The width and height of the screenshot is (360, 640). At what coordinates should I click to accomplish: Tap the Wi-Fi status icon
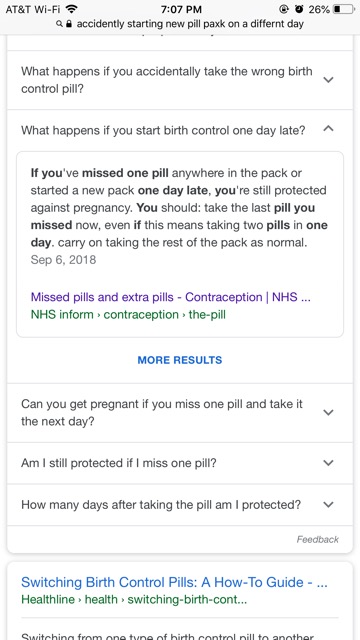pyautogui.click(x=71, y=9)
